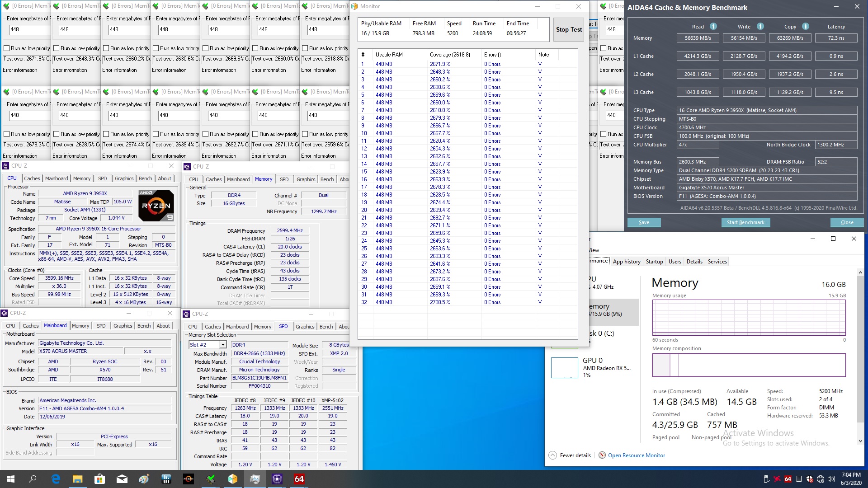Click Read info icon in AIDA64 benchmark
The image size is (868, 488).
[x=713, y=26]
